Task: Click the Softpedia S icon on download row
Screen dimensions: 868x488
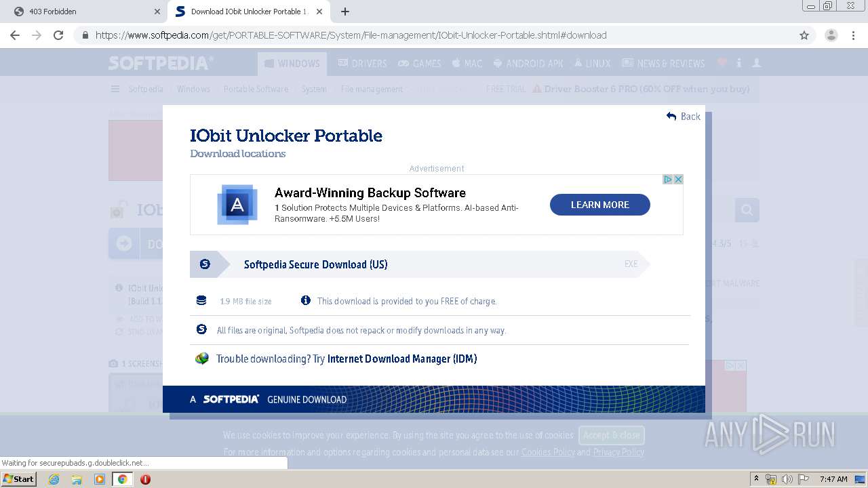Action: coord(204,264)
